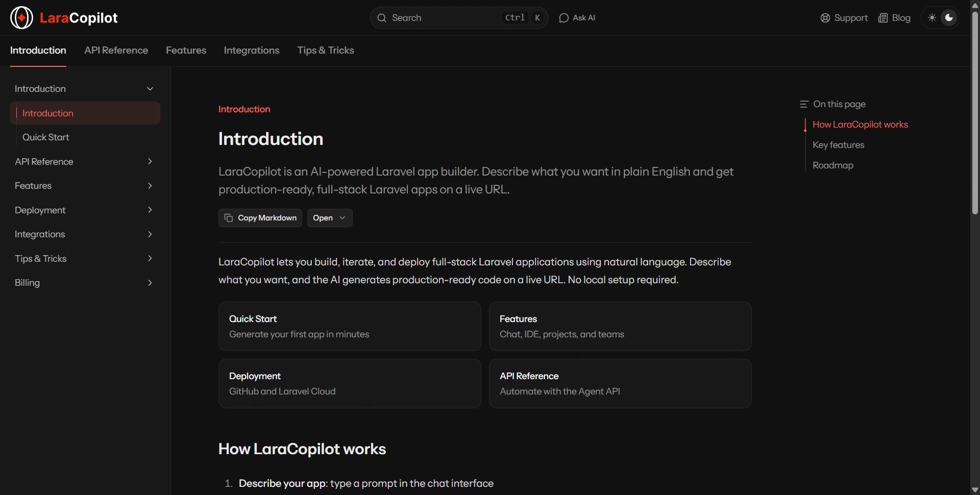The height and width of the screenshot is (495, 980).
Task: Click the LaraCopilot logo icon
Action: pyautogui.click(x=21, y=18)
